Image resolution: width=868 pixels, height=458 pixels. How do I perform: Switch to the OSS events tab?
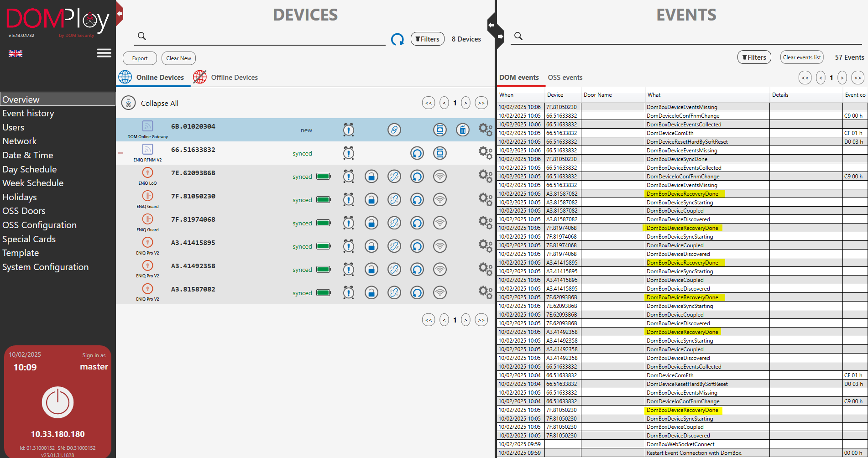tap(565, 78)
